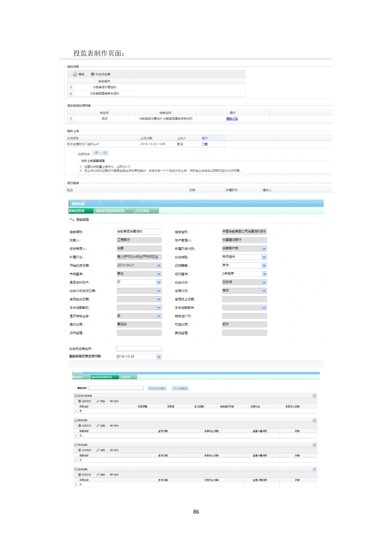Screen dimensions: 392x555
Task: Click the 编辑 pencil icon under 限投政策
Action: click(x=98, y=426)
